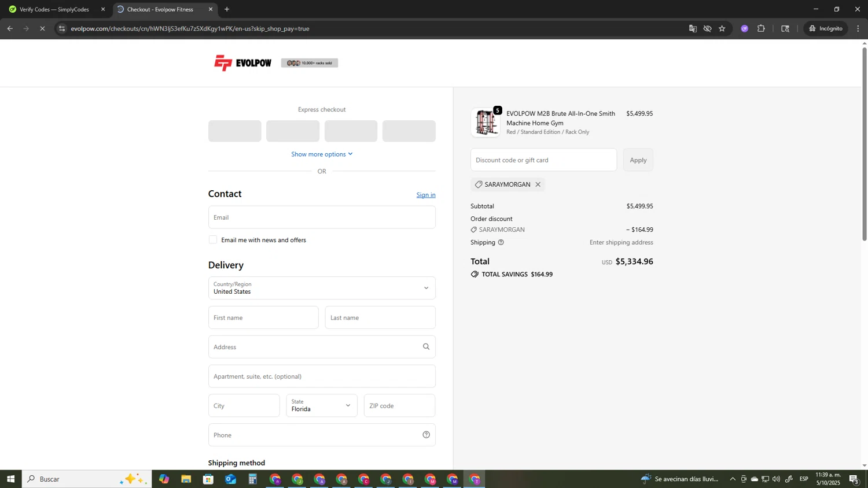This screenshot has width=868, height=488.
Task: Open the notification center
Action: click(854, 479)
